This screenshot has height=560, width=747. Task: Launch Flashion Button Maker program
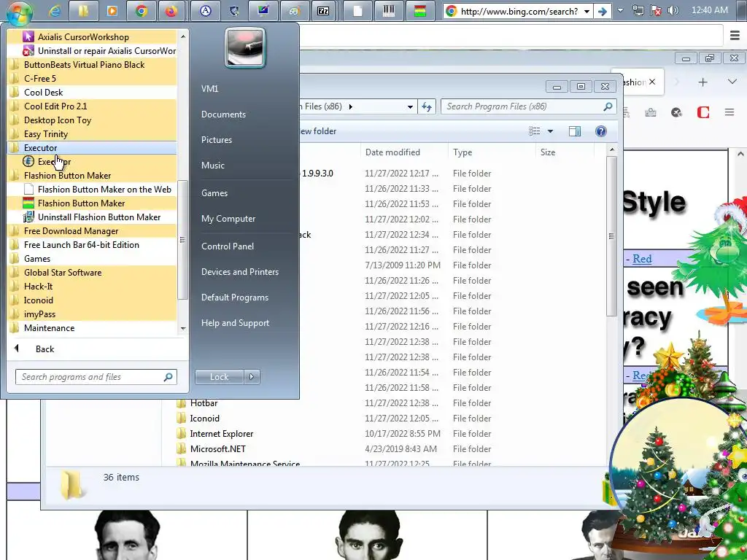point(92,203)
